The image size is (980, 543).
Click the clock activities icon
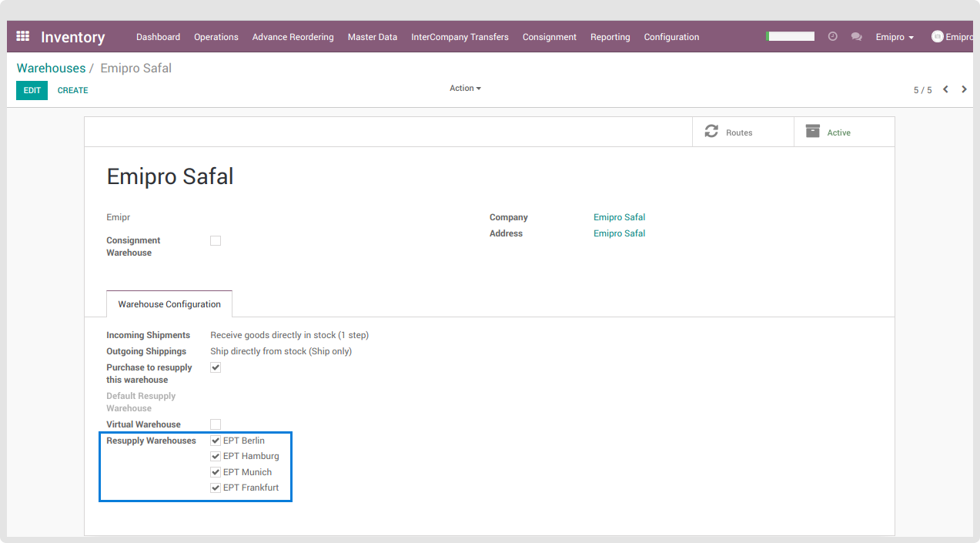[x=832, y=36]
